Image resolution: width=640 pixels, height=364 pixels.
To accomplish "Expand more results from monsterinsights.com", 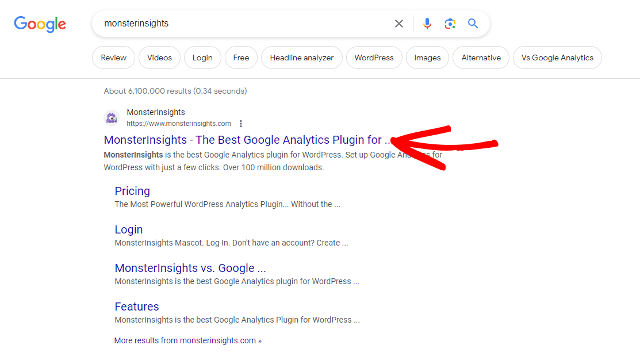I will [x=187, y=340].
